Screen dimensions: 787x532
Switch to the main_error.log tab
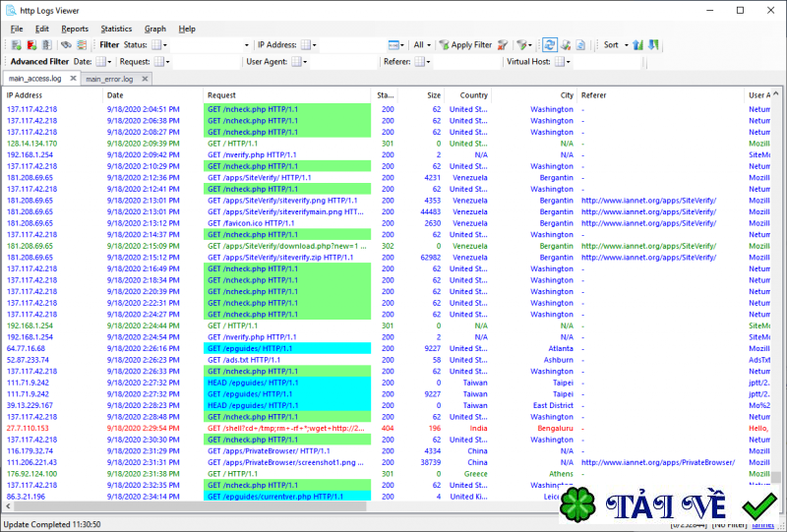tap(108, 78)
